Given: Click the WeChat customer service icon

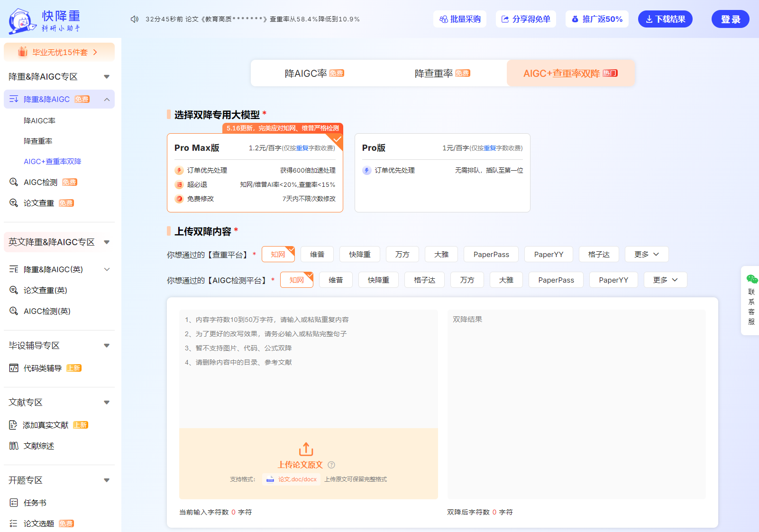Looking at the screenshot, I should tap(752, 279).
